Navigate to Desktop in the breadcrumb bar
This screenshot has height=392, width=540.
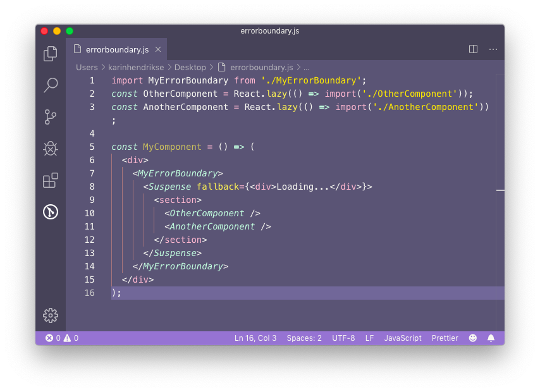click(x=191, y=67)
